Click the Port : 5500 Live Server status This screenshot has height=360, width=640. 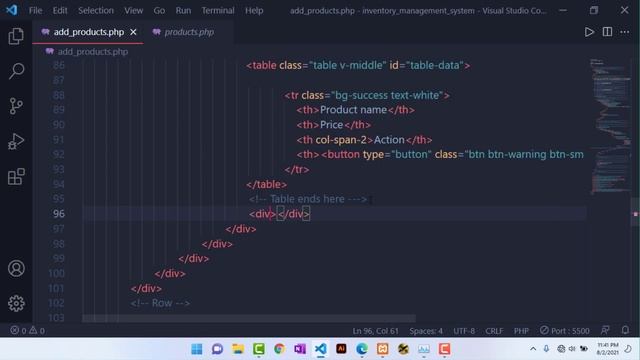[x=565, y=331]
